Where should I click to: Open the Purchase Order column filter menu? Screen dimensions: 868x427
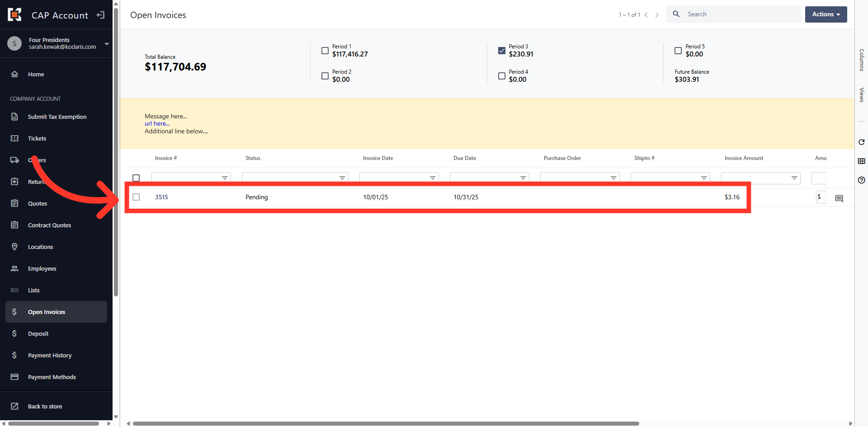click(x=613, y=178)
